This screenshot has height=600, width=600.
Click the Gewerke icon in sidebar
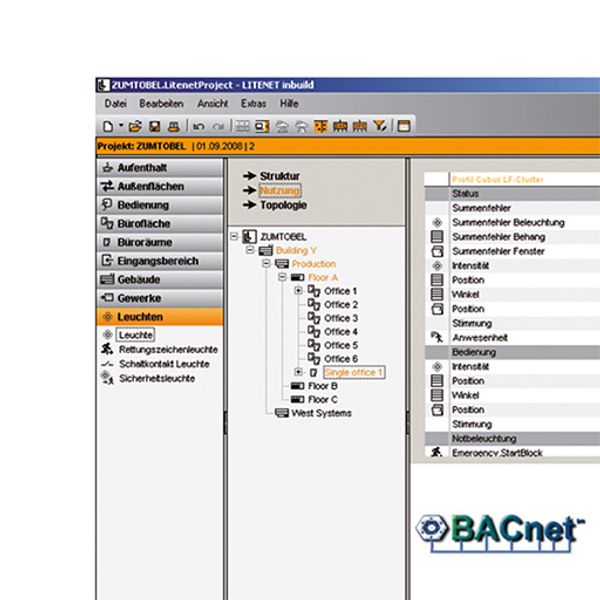point(107,298)
